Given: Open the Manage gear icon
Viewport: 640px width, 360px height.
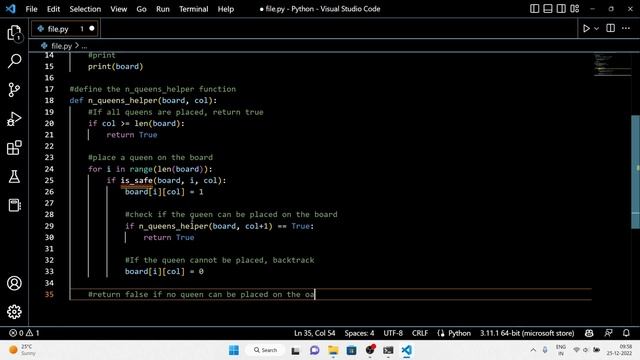Looking at the screenshot, I should point(14,312).
